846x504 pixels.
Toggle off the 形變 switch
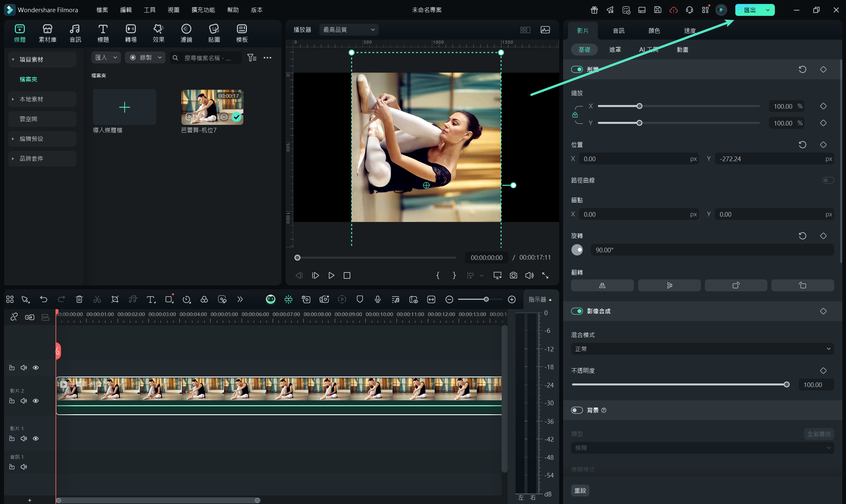click(577, 69)
